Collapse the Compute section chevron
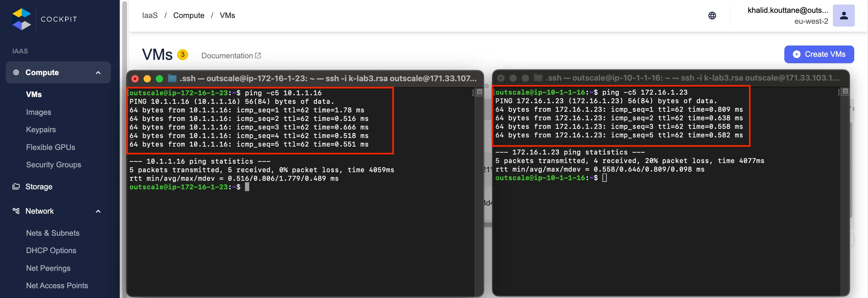Viewport: 868px width, 298px height. click(98, 73)
